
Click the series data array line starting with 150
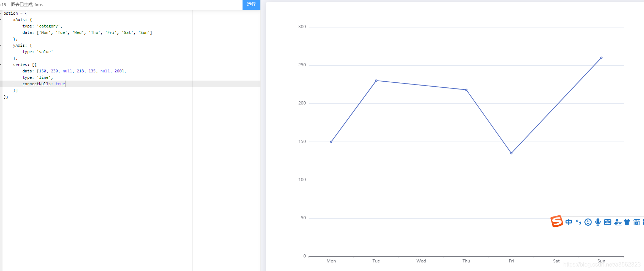point(74,71)
